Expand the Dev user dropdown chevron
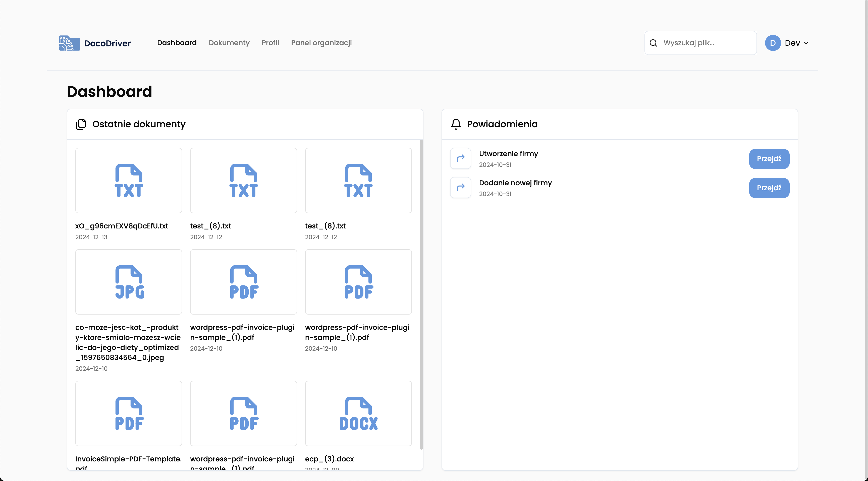Image resolution: width=868 pixels, height=481 pixels. (x=806, y=43)
